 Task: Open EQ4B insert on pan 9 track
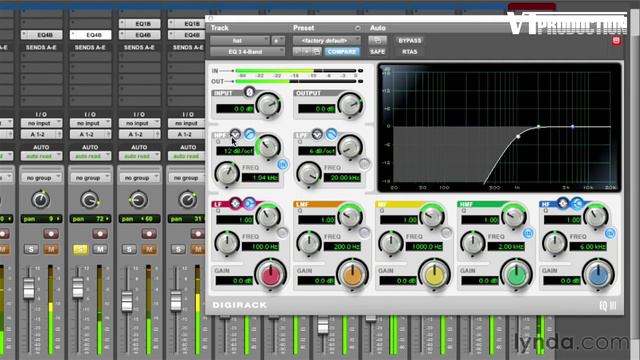[42, 35]
